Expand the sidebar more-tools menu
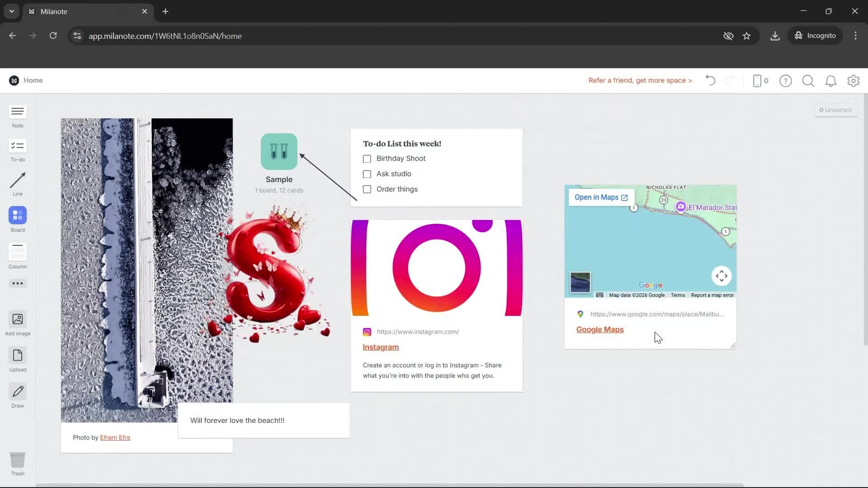 [17, 284]
